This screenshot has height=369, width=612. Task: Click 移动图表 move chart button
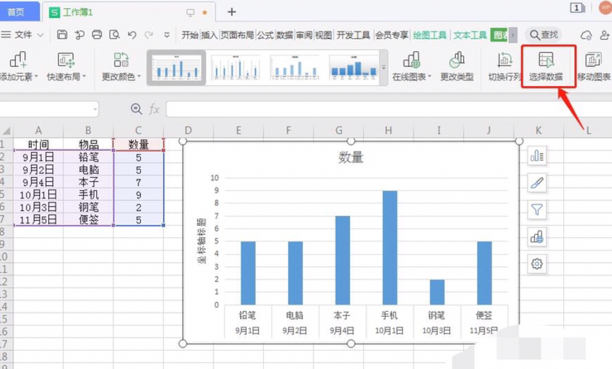click(x=594, y=66)
